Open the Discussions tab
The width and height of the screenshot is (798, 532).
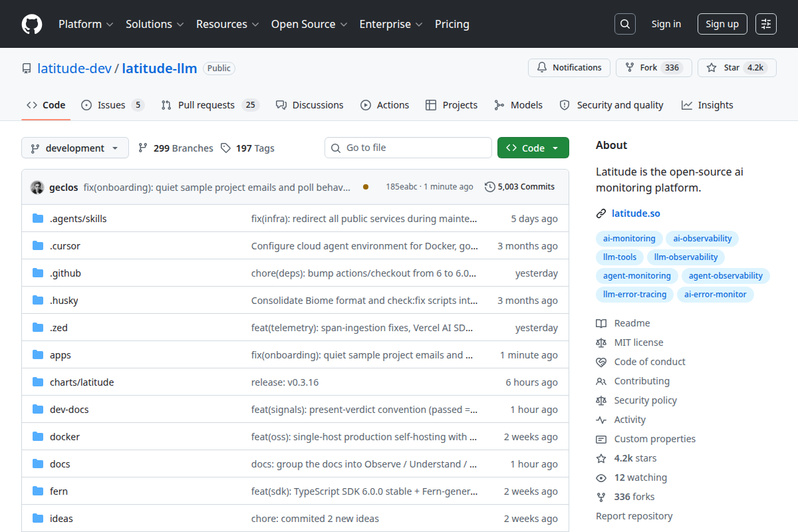(x=309, y=105)
